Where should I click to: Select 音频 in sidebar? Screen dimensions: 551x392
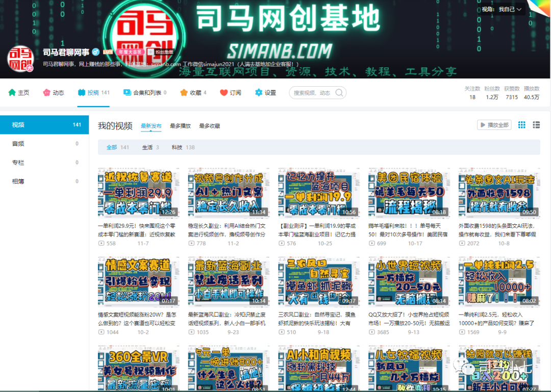44,144
